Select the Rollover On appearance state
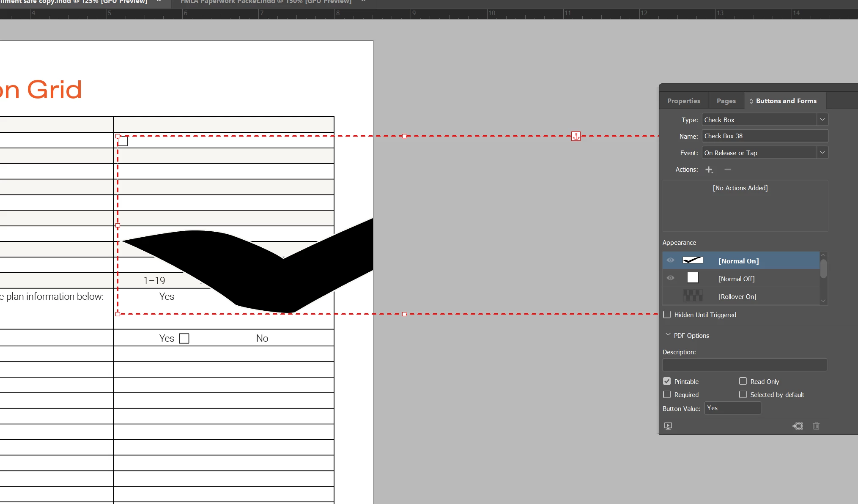The image size is (858, 504). click(737, 296)
